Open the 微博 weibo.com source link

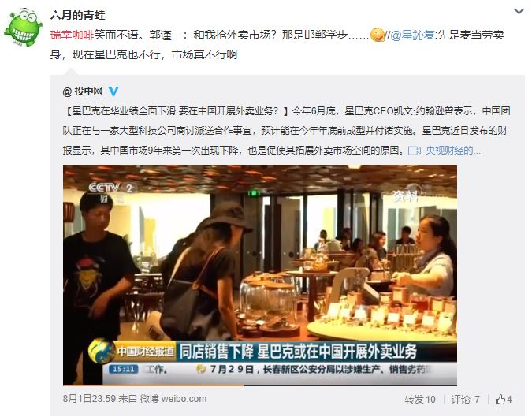coord(173,399)
